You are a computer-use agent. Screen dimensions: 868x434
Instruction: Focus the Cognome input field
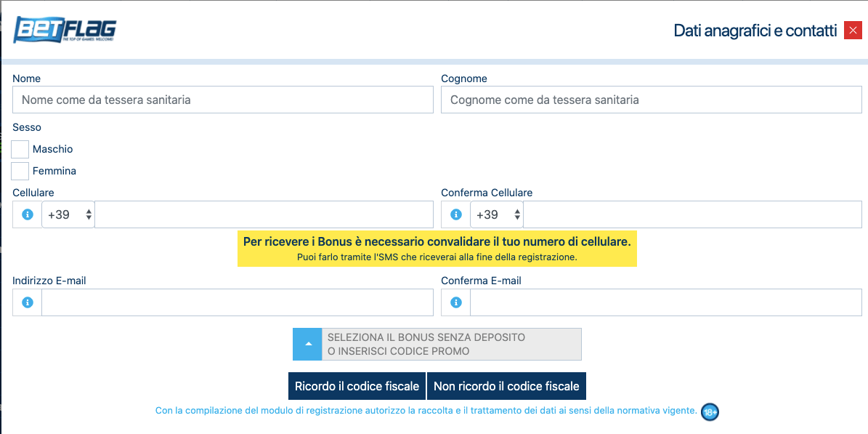(652, 100)
